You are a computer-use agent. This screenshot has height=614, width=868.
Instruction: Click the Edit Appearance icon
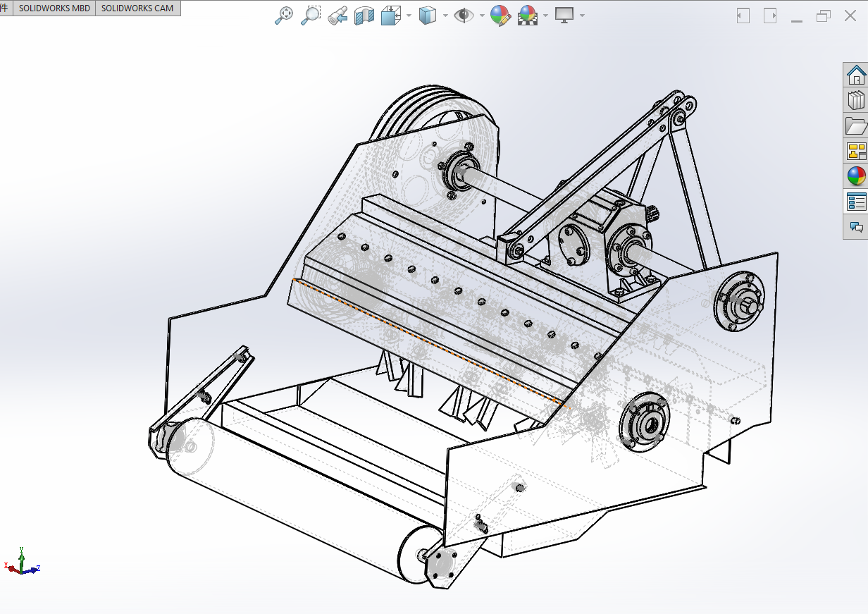click(500, 16)
